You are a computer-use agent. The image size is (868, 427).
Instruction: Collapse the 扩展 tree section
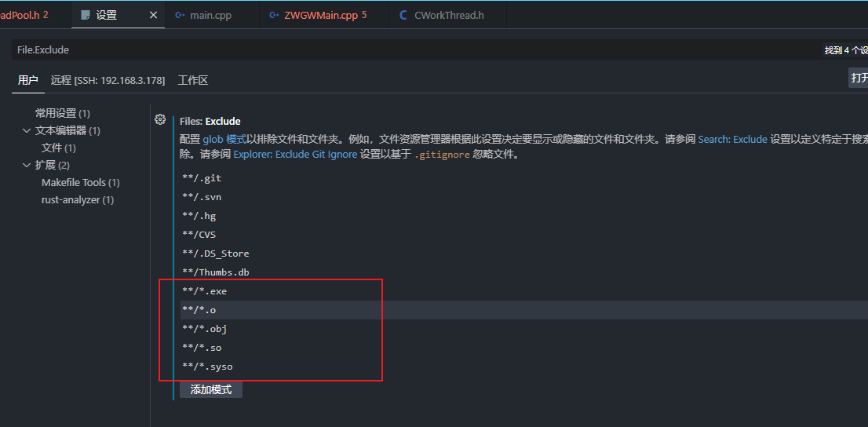click(26, 165)
